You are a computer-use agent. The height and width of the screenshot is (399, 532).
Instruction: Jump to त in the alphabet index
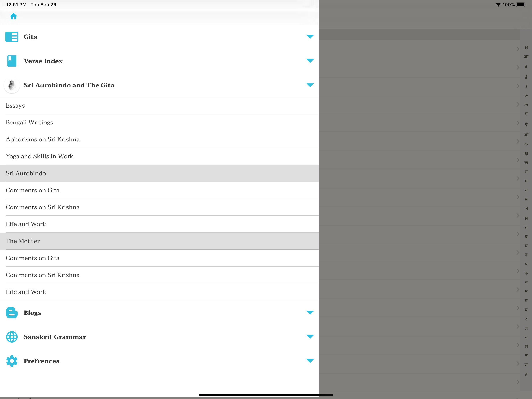(526, 227)
